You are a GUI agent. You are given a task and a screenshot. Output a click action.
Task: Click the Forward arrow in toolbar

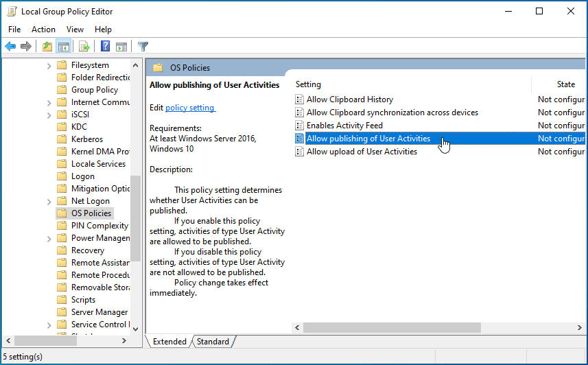point(26,47)
